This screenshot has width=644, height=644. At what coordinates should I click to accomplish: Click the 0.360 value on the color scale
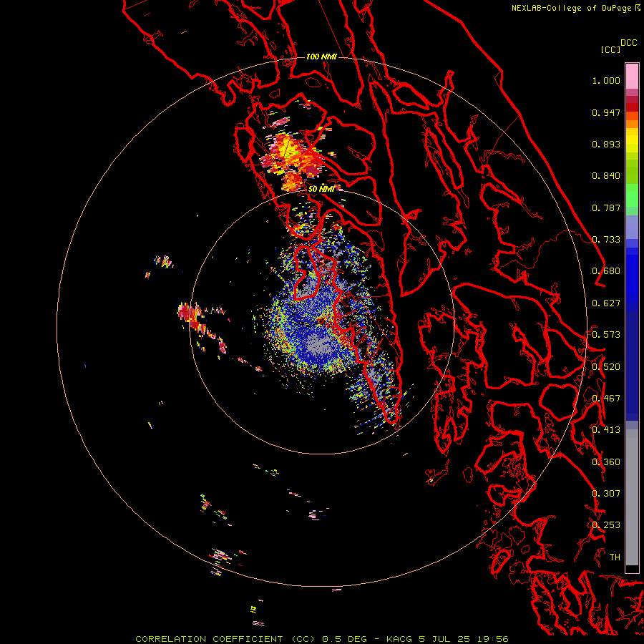click(606, 462)
